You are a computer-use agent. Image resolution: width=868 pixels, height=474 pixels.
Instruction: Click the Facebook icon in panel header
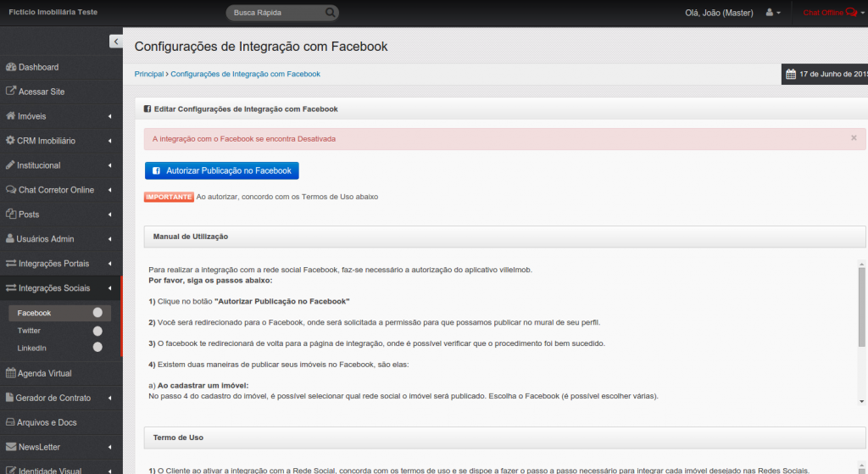147,109
